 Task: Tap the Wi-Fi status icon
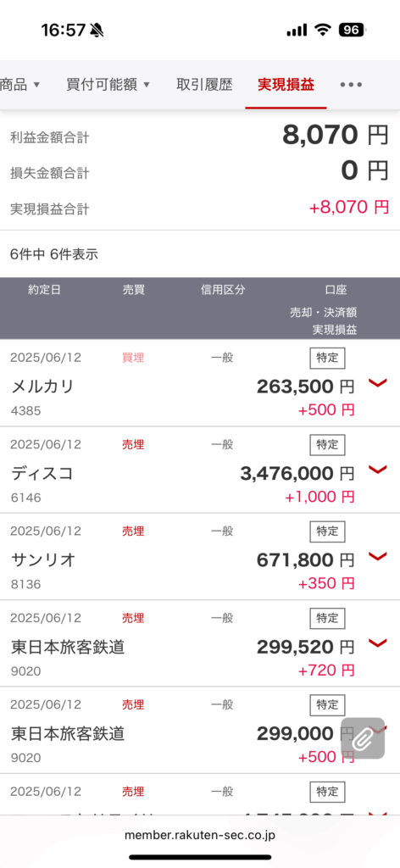pyautogui.click(x=323, y=31)
